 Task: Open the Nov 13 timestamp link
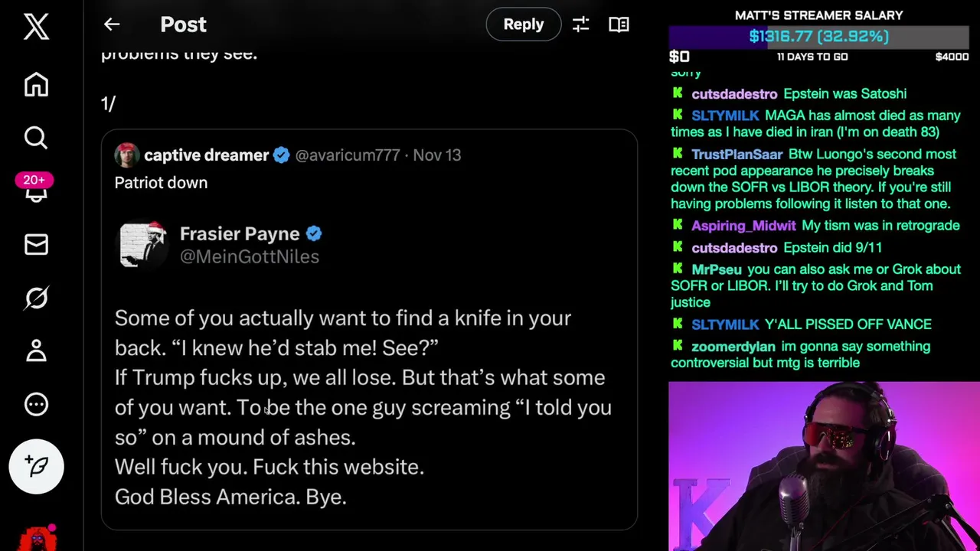tap(436, 155)
